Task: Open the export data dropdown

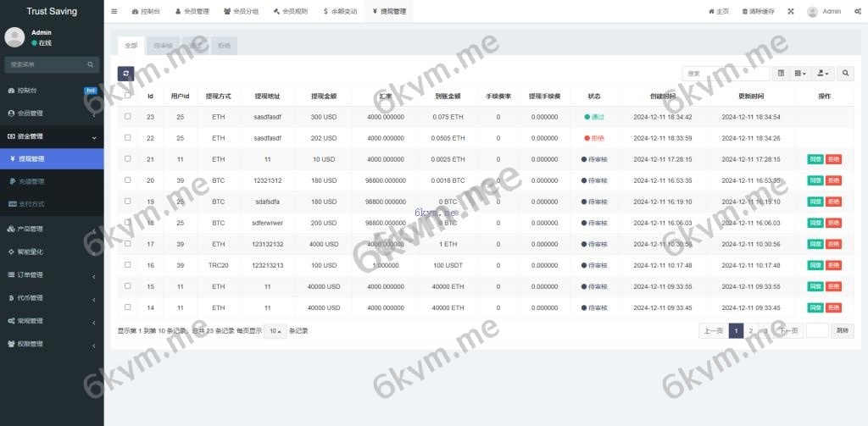Action: (x=822, y=73)
